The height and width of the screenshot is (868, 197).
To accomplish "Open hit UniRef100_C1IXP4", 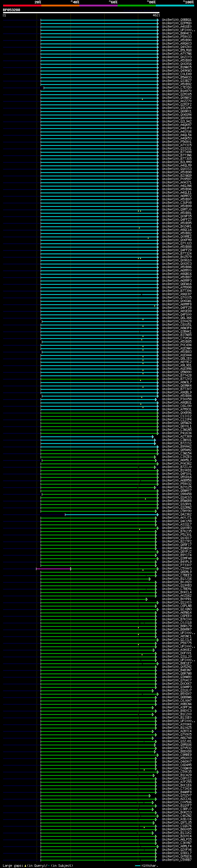I will pos(176,419).
